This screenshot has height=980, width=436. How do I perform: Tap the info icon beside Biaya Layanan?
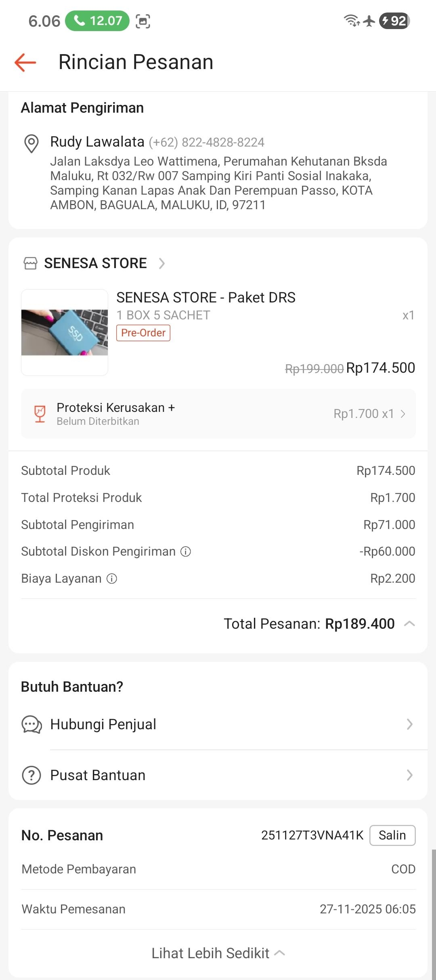pyautogui.click(x=112, y=579)
